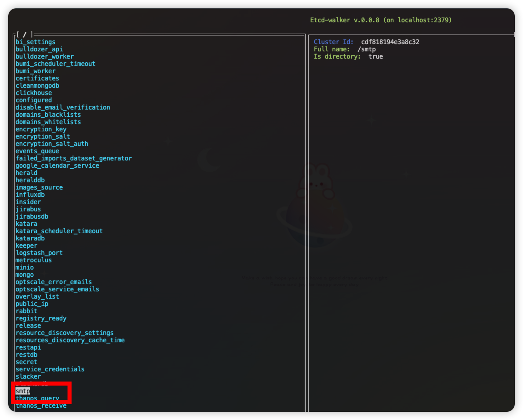Select the bumi_worker entry
The image size is (523, 420).
(35, 71)
